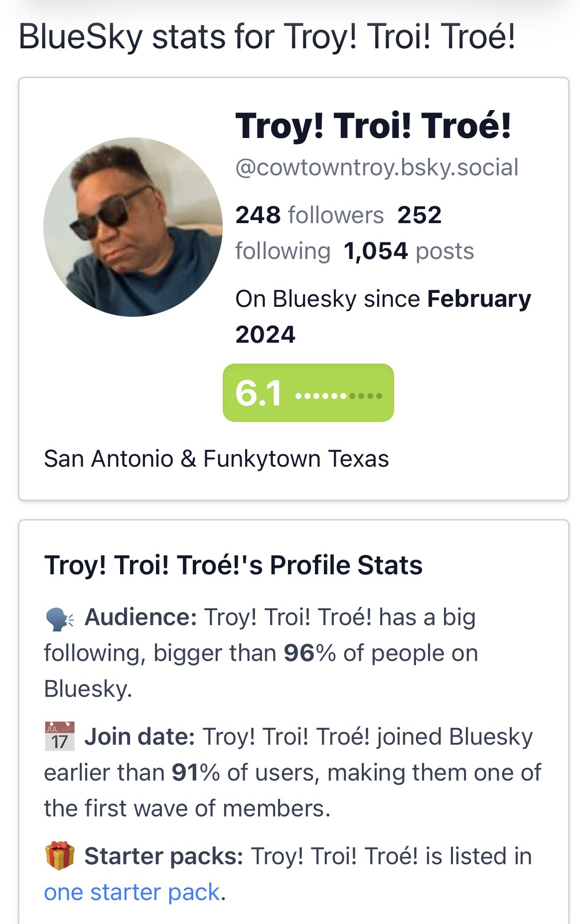
Task: Click the San Antonio & Funkytown Texas bio
Action: (216, 459)
